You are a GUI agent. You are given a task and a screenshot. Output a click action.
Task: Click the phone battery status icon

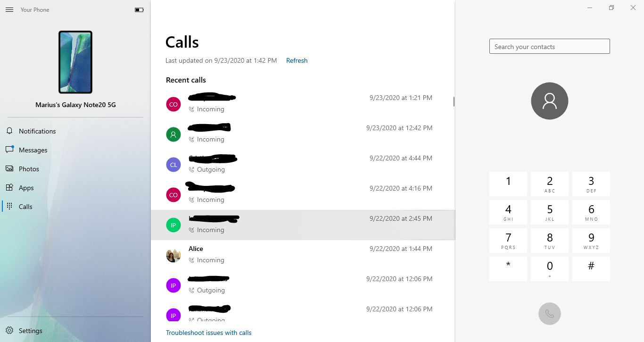(139, 9)
